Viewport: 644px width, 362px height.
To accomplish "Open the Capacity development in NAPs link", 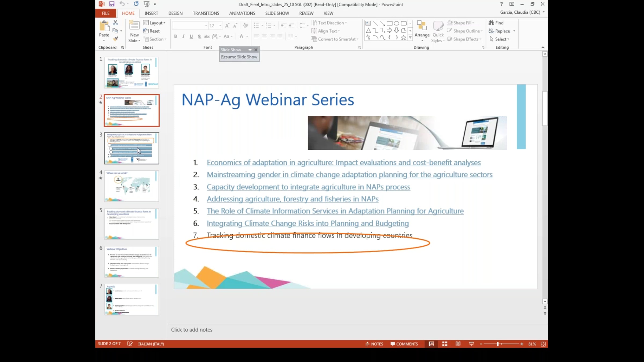I will pyautogui.click(x=308, y=187).
